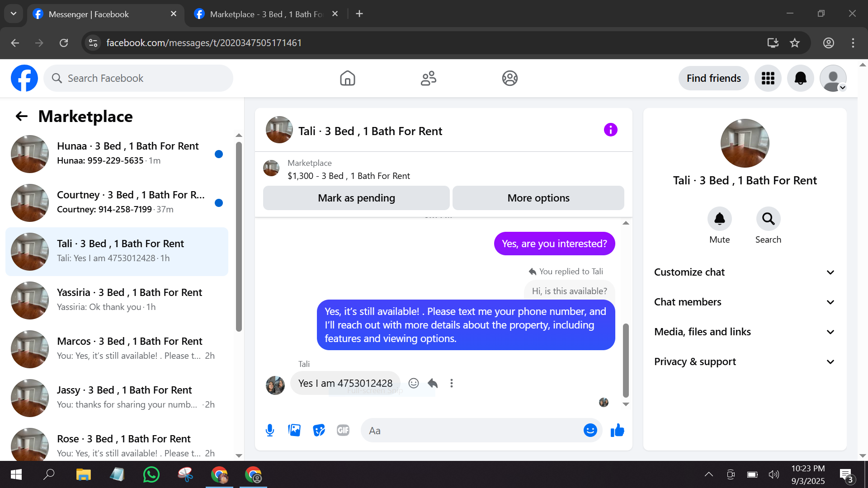The height and width of the screenshot is (488, 868).
Task: Open the notifications bell icon
Action: [801, 78]
